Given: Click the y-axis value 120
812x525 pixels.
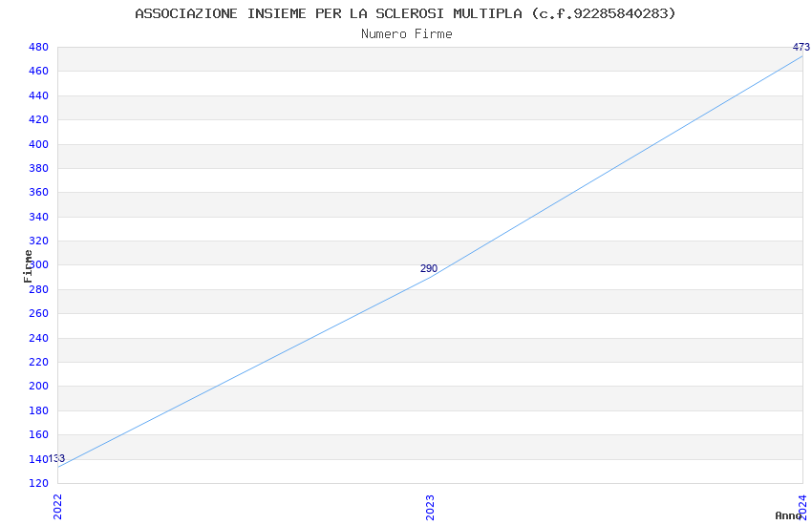Looking at the screenshot, I should pos(38,483).
